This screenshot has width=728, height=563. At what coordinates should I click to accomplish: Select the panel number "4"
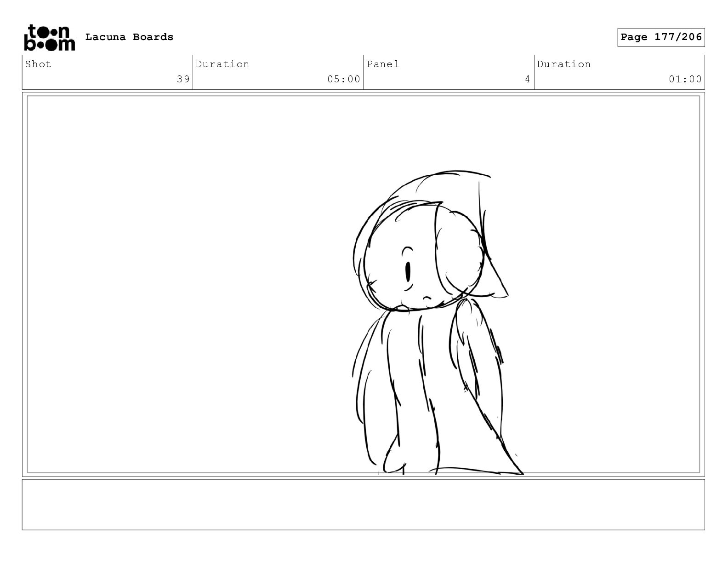tap(528, 79)
